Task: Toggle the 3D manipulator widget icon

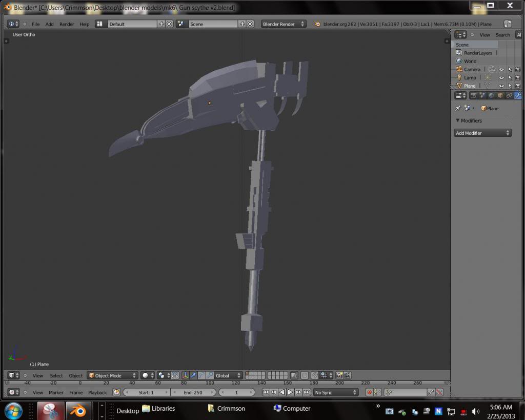Action: 185,375
